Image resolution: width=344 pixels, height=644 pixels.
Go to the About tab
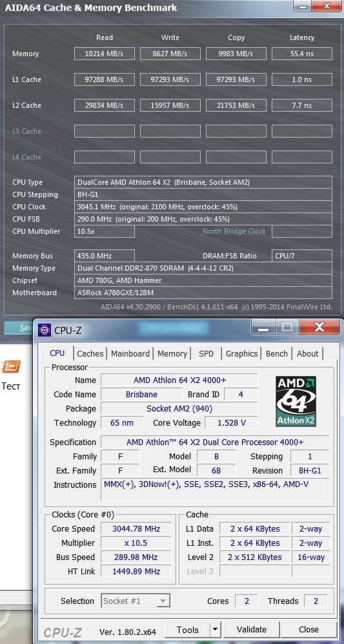point(307,353)
